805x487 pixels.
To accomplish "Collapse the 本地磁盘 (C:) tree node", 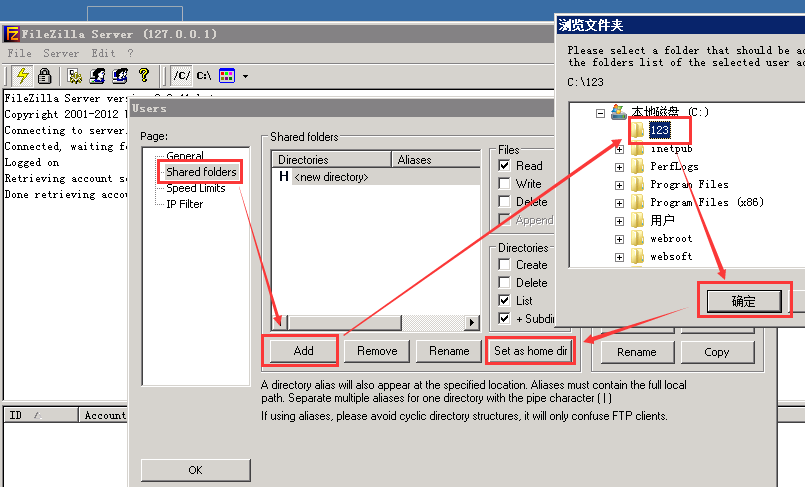I will point(601,113).
